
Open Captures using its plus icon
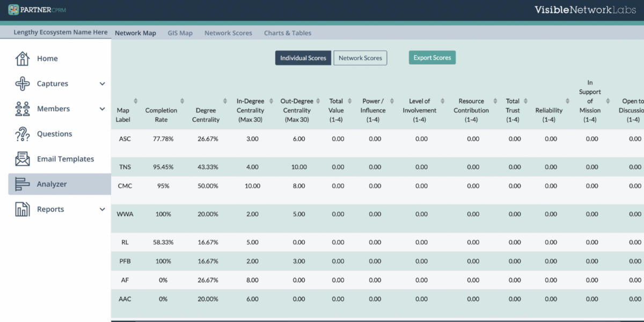point(21,83)
